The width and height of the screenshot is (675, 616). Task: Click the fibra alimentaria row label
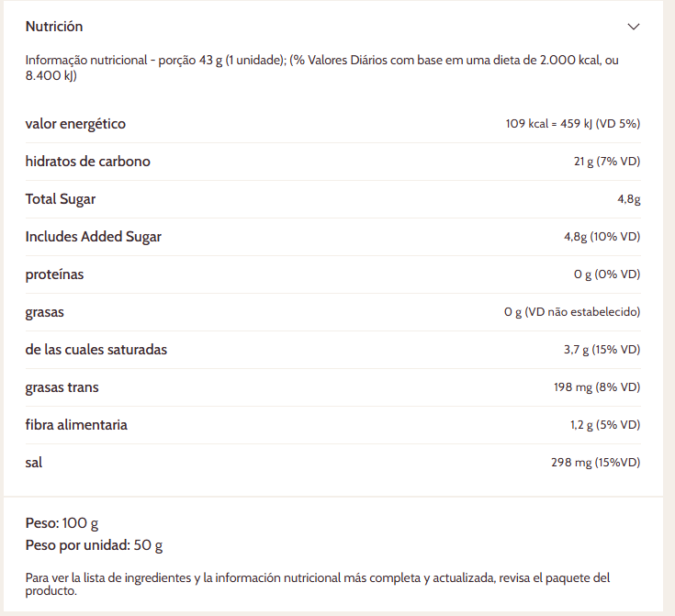[76, 425]
